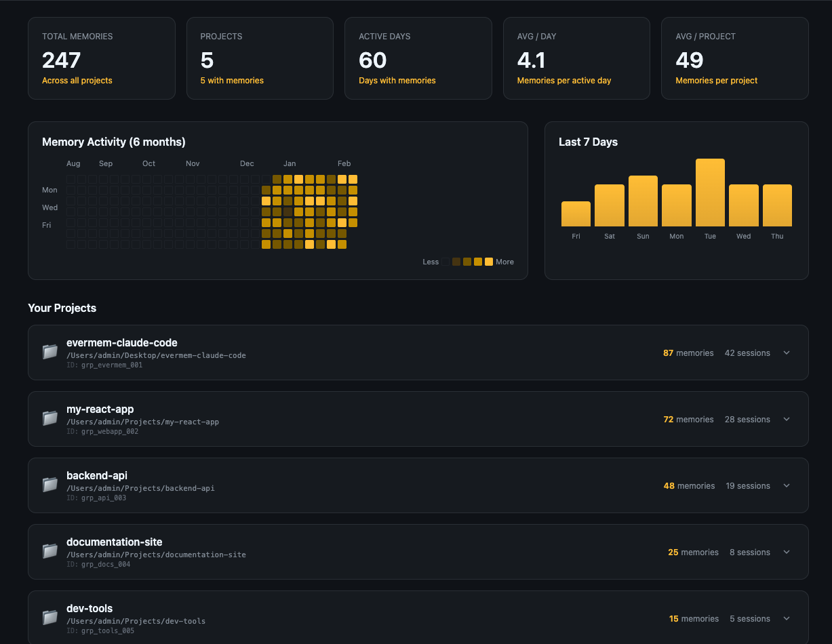This screenshot has width=832, height=644.
Task: Click the 'Jan' month label in heatmap
Action: 290,163
